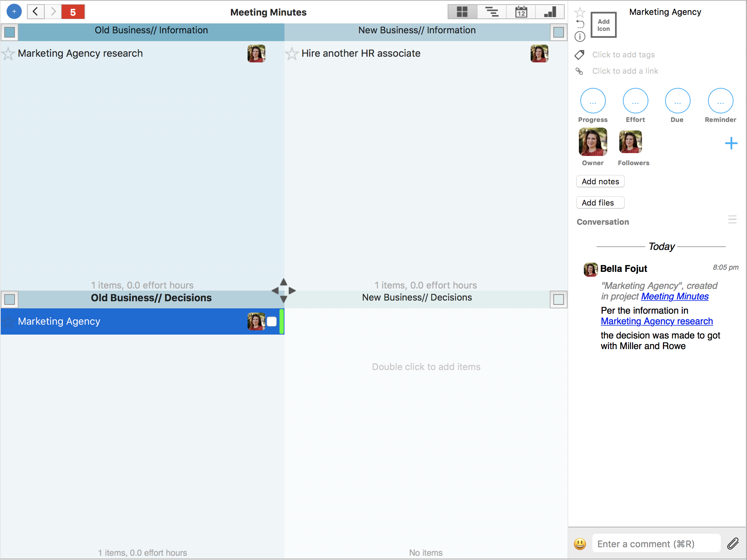Star the 'Marketing Agency research' item
This screenshot has height=560, width=747.
(x=9, y=54)
